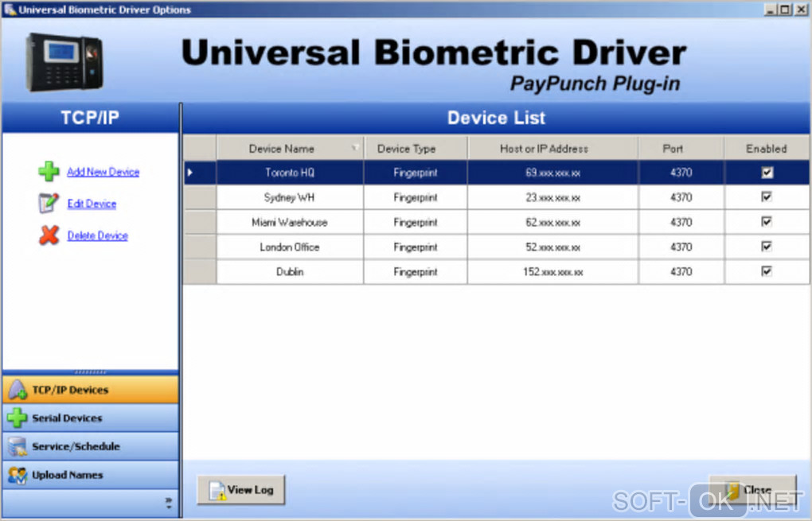Select the London Office name cell
The width and height of the screenshot is (812, 521).
290,247
